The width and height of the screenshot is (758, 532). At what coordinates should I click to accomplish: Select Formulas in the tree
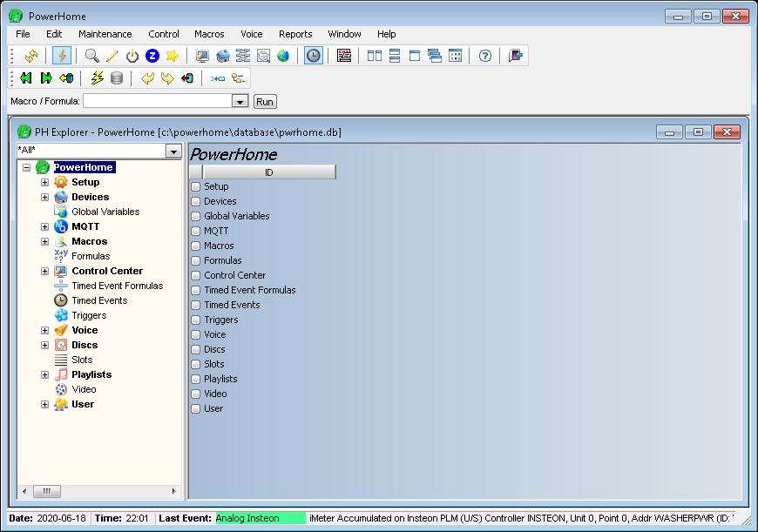91,256
